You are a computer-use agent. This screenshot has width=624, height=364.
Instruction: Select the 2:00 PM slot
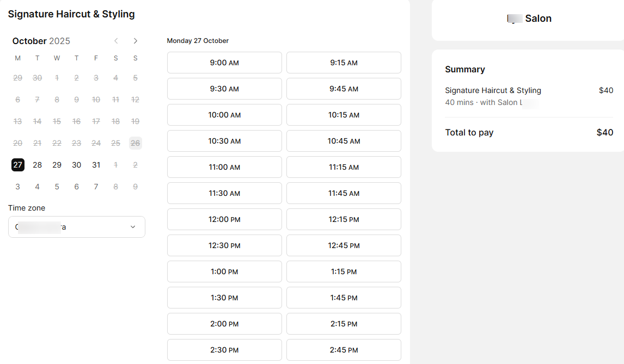click(224, 324)
